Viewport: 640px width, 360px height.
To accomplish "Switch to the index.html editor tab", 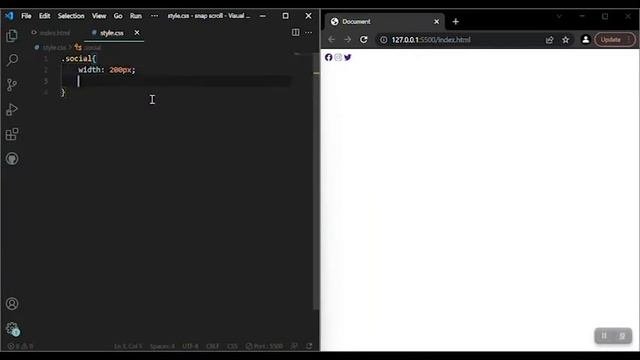I will [51, 33].
